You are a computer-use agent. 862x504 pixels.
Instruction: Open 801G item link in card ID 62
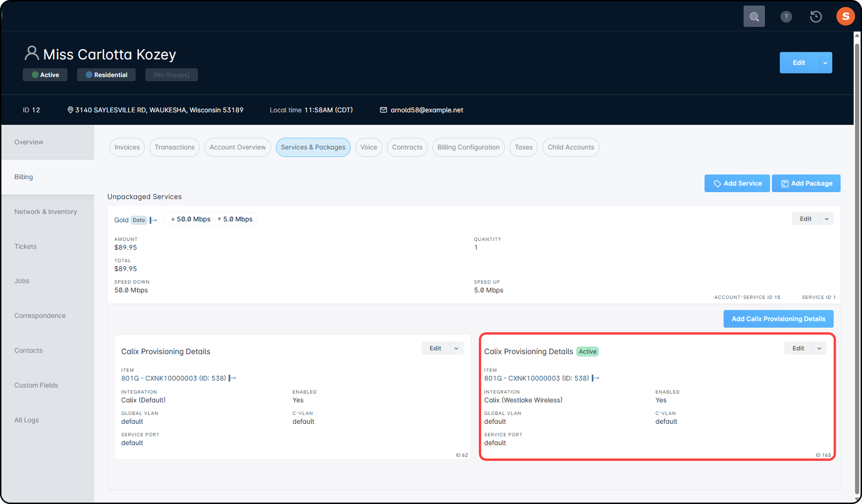(x=174, y=378)
